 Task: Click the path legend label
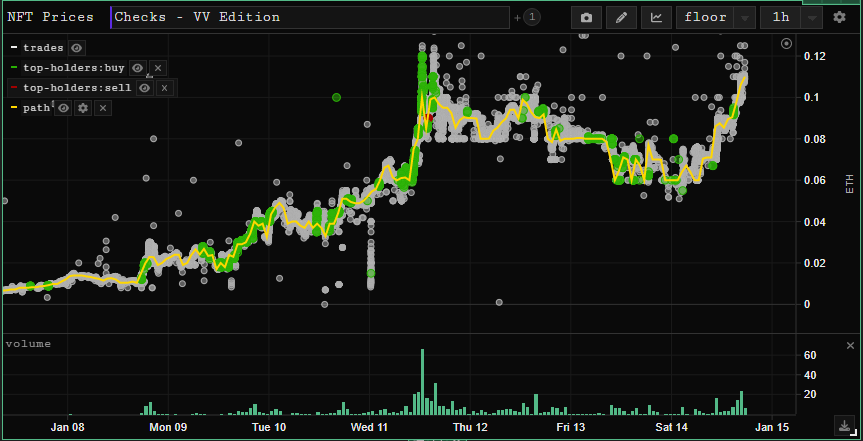(x=36, y=108)
